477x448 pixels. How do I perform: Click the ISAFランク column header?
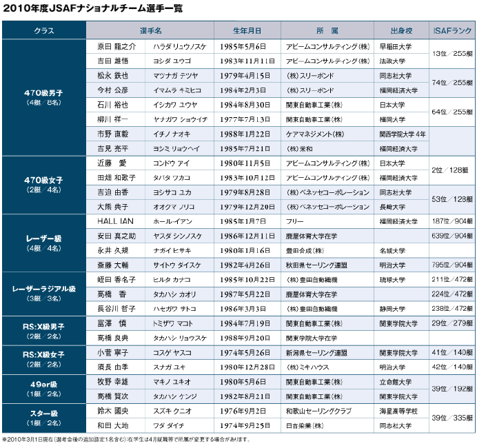(x=452, y=30)
